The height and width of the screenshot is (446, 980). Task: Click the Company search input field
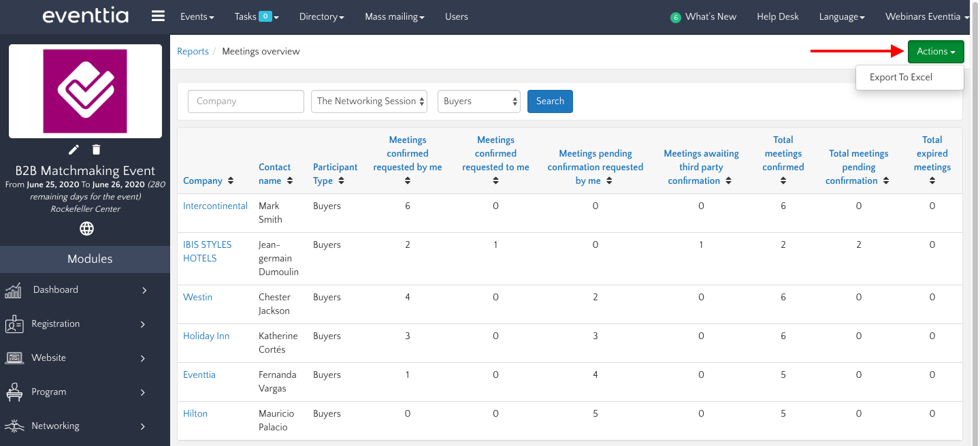tap(246, 101)
